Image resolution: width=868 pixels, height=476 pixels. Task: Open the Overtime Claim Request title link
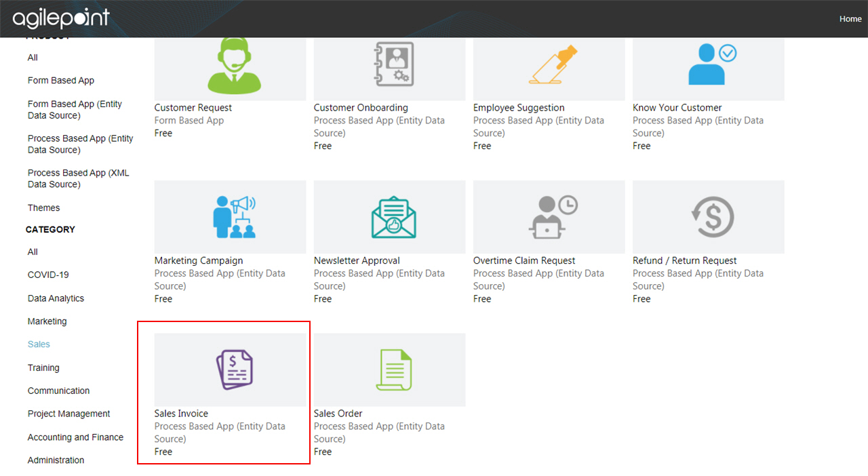click(x=524, y=261)
